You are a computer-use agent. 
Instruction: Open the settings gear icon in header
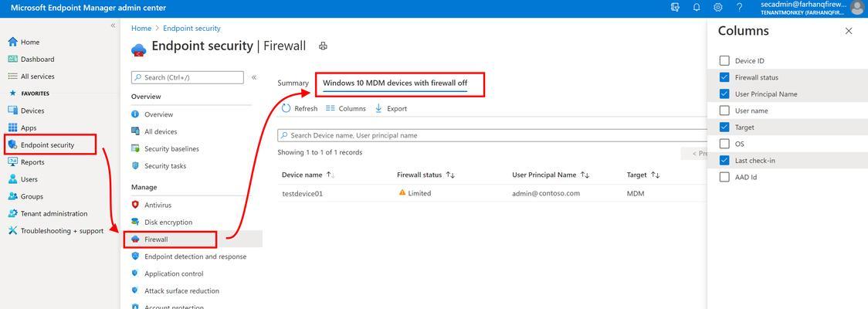click(x=718, y=7)
